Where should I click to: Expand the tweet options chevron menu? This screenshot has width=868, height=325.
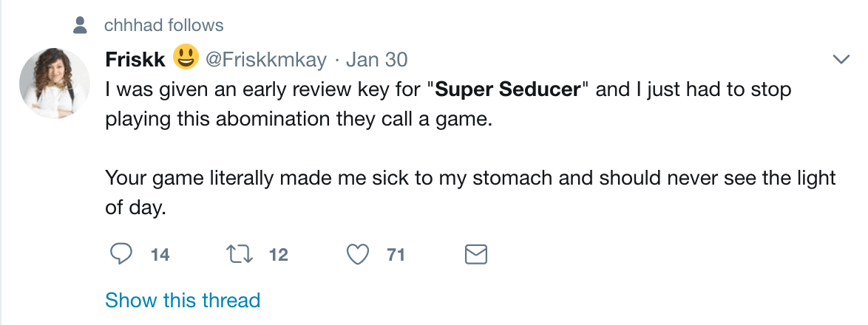(x=841, y=59)
